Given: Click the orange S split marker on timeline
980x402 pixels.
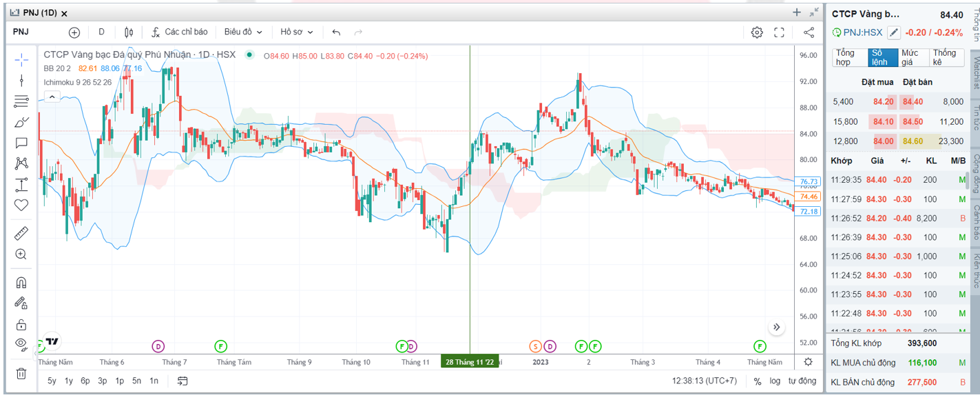Looking at the screenshot, I should coord(535,345).
